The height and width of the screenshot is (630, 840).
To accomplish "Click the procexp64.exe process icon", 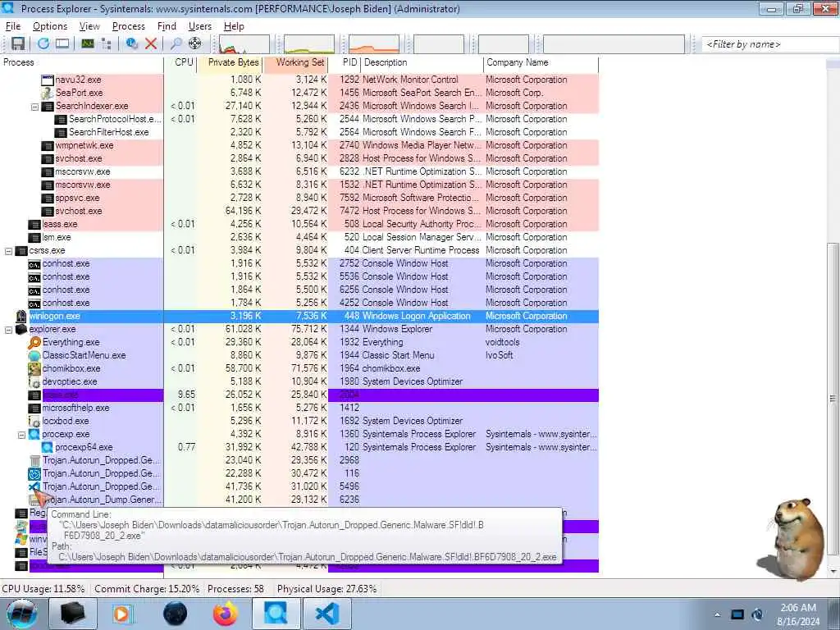I will (47, 447).
